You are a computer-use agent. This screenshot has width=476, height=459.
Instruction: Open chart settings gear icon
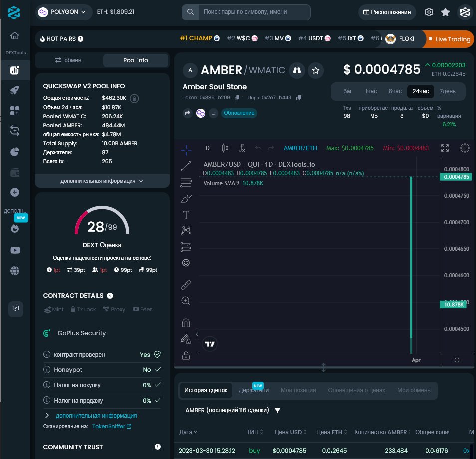pyautogui.click(x=465, y=148)
